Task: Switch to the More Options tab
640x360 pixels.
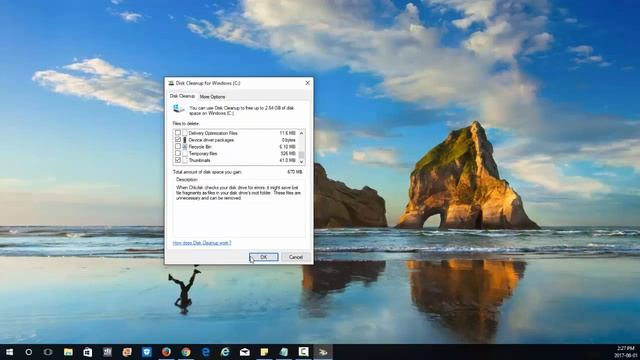Action: (212, 97)
